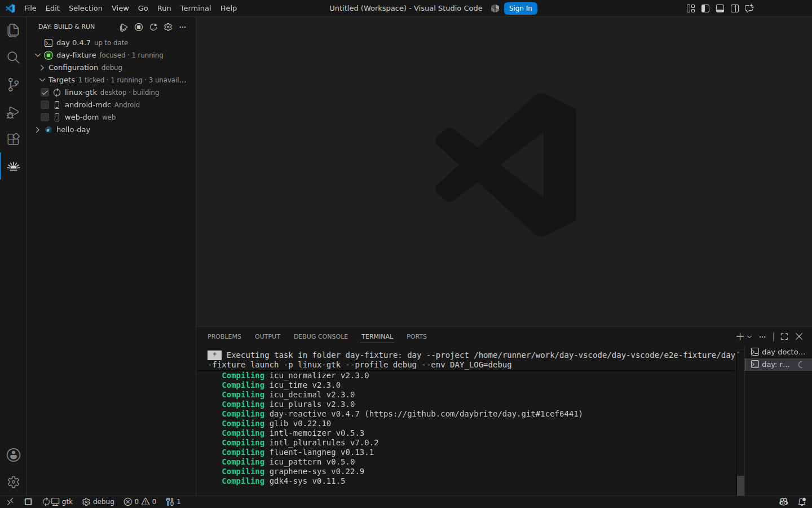This screenshot has width=812, height=508.
Task: Open the Terminal menu
Action: [x=196, y=8]
